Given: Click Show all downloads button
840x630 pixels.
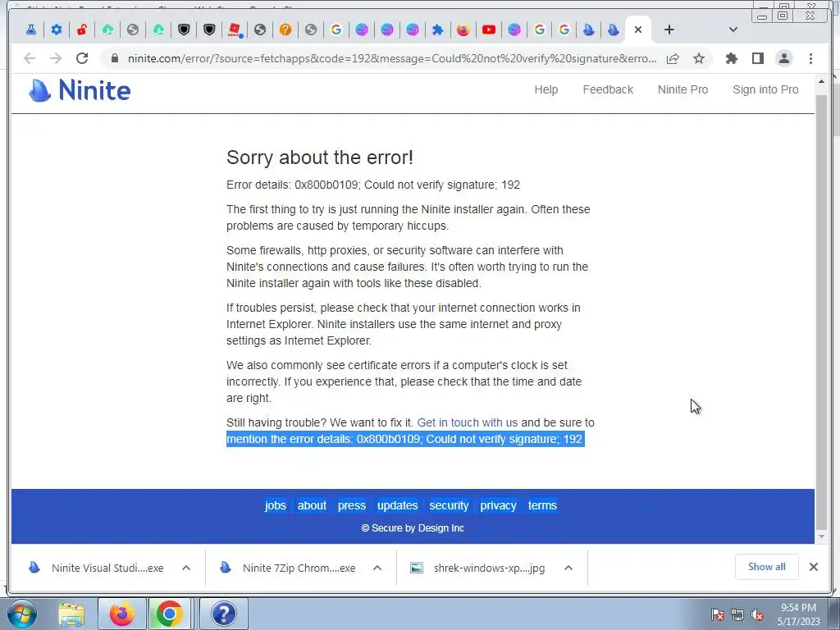Looking at the screenshot, I should click(x=767, y=567).
